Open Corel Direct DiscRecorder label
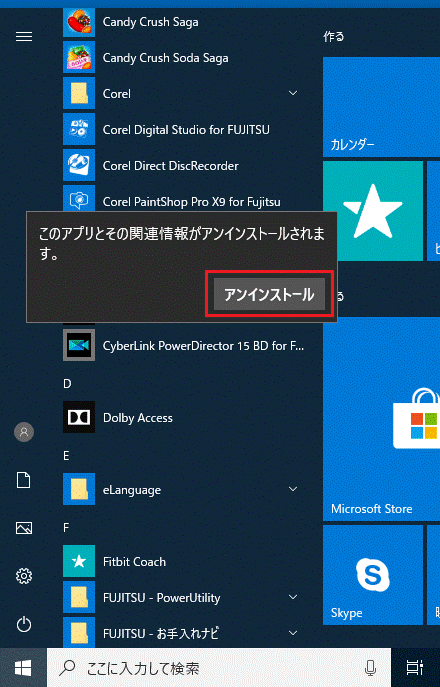The image size is (440, 687). click(170, 166)
